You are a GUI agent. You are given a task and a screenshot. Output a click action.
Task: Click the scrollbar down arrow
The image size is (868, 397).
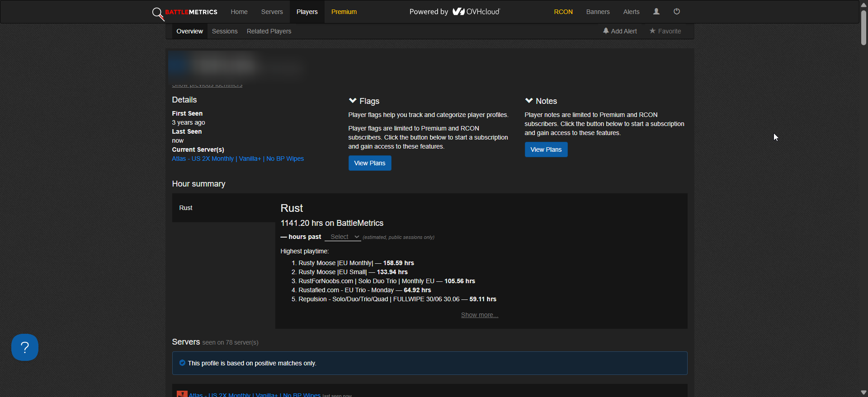(863, 392)
